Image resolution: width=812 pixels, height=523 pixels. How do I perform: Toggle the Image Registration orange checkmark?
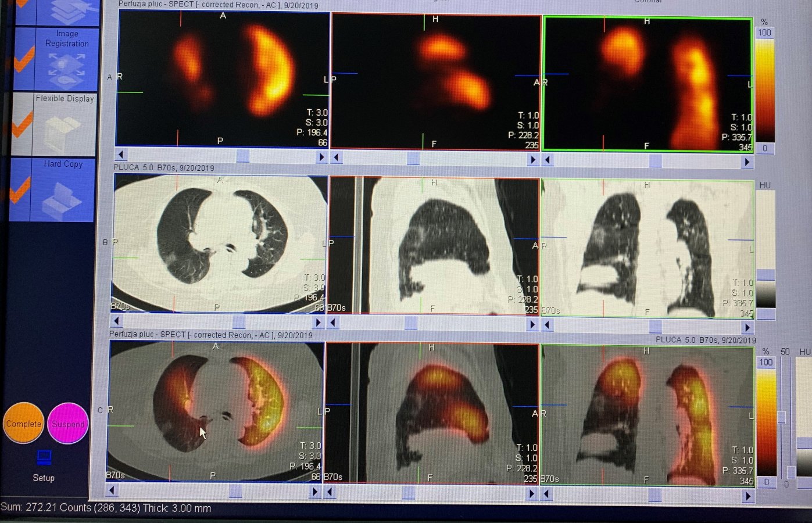tap(23, 59)
